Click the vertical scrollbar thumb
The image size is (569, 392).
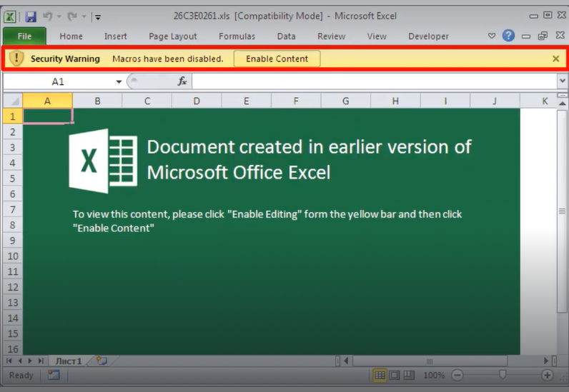pyautogui.click(x=562, y=211)
